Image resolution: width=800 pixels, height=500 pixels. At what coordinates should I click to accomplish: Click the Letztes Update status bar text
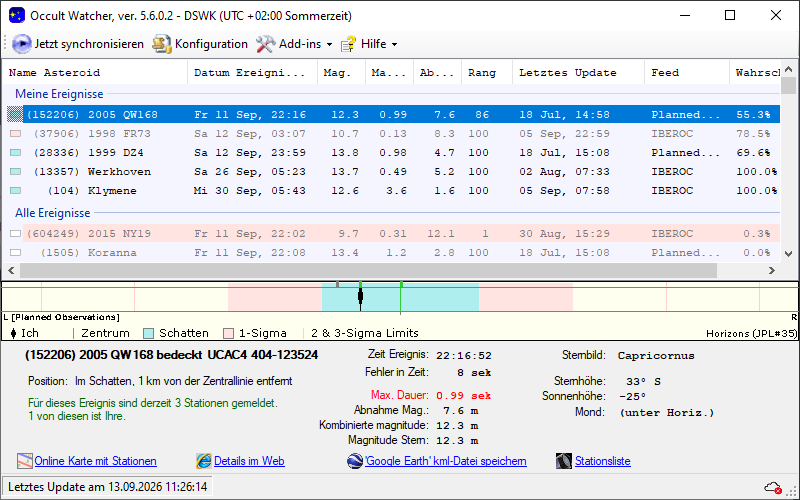pos(108,487)
